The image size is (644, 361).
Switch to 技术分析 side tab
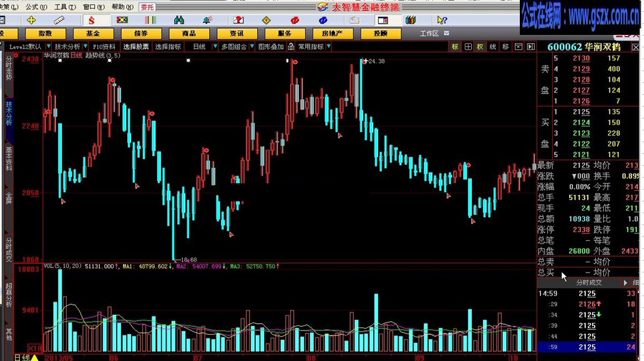pyautogui.click(x=9, y=113)
